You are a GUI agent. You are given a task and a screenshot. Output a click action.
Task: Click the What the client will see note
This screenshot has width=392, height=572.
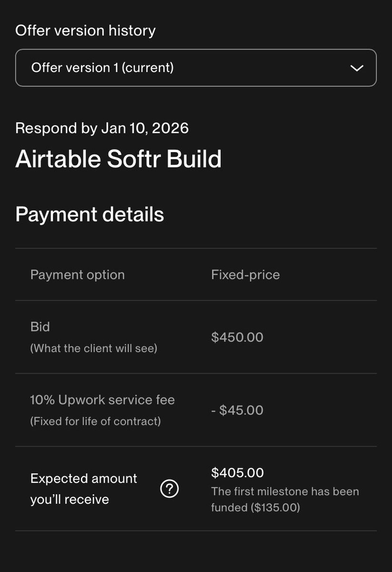(93, 348)
